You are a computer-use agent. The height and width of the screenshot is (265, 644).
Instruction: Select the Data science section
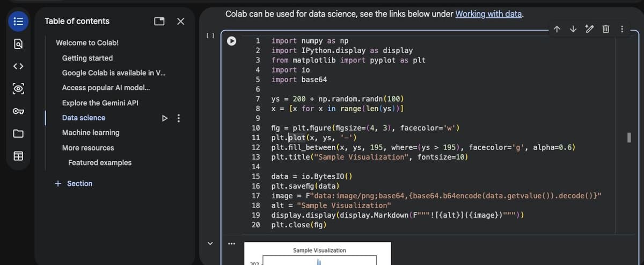84,118
